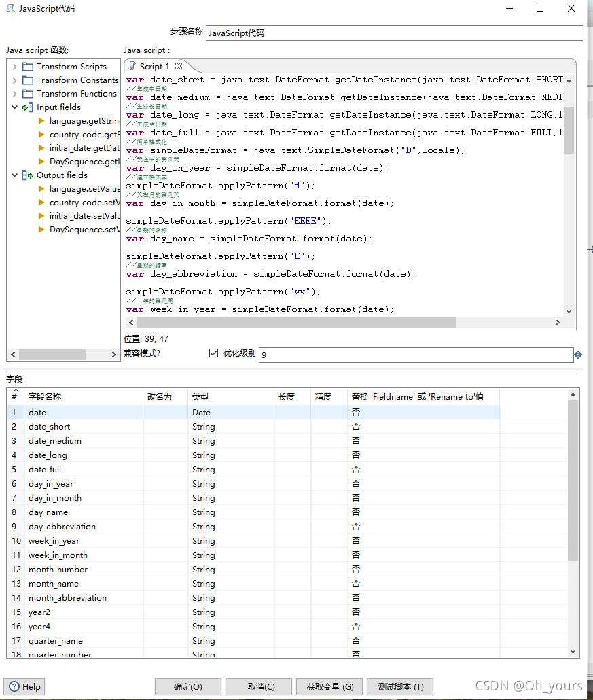The height and width of the screenshot is (700, 593).
Task: Click the Get Variables 获取变量(G) button
Action: coord(329,686)
